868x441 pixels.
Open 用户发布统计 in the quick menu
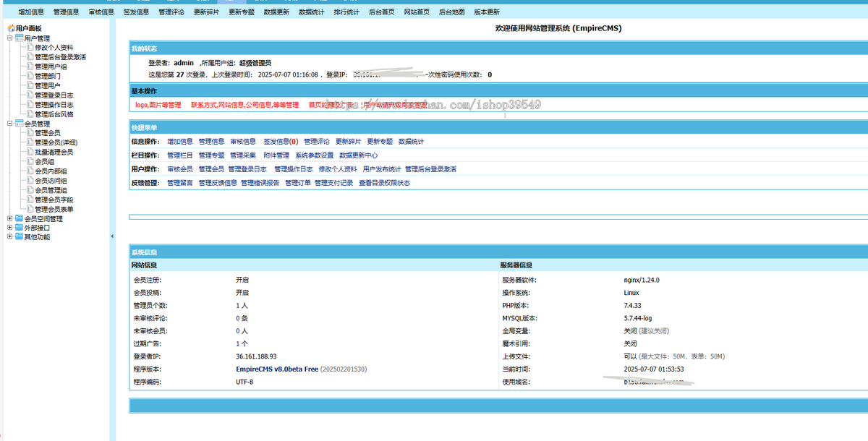tap(382, 169)
